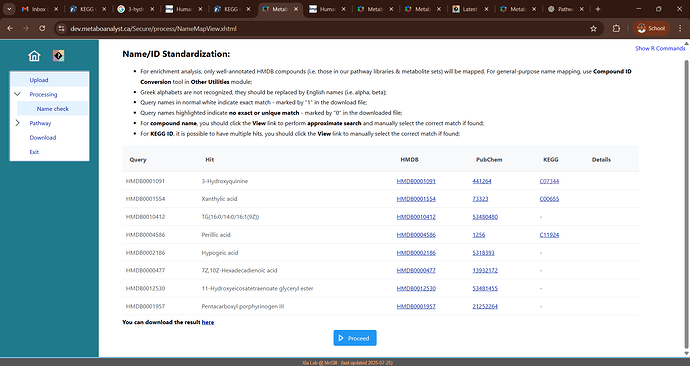Select Download in the sidebar navigation

click(43, 138)
